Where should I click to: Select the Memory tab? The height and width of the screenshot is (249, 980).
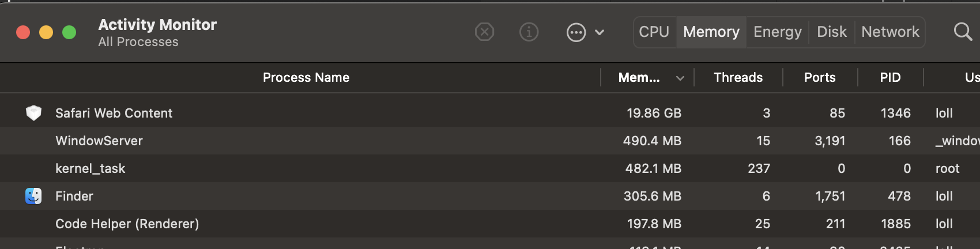click(711, 32)
